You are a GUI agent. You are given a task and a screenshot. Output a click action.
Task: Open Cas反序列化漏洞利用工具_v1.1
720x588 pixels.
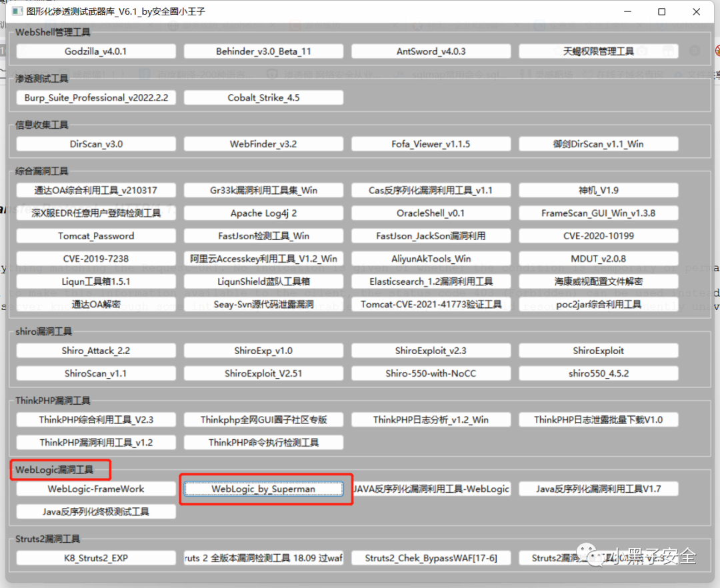point(431,191)
